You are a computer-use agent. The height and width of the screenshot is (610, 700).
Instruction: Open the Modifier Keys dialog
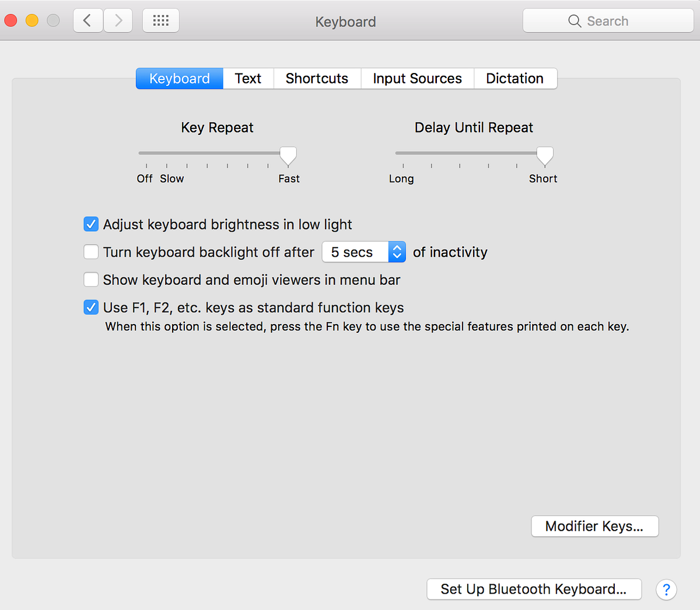coord(594,526)
